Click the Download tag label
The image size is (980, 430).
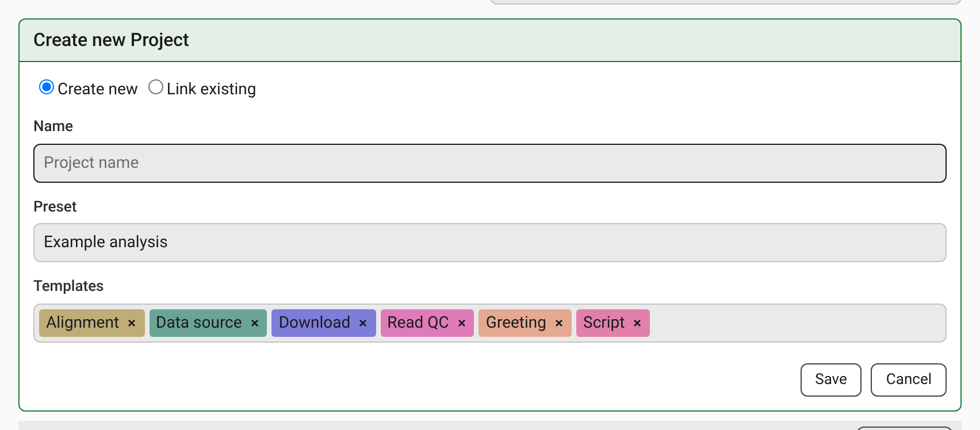pos(315,322)
